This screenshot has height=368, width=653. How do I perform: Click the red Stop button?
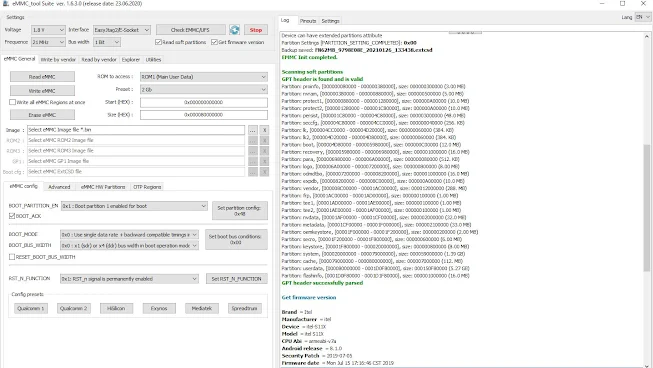[256, 30]
